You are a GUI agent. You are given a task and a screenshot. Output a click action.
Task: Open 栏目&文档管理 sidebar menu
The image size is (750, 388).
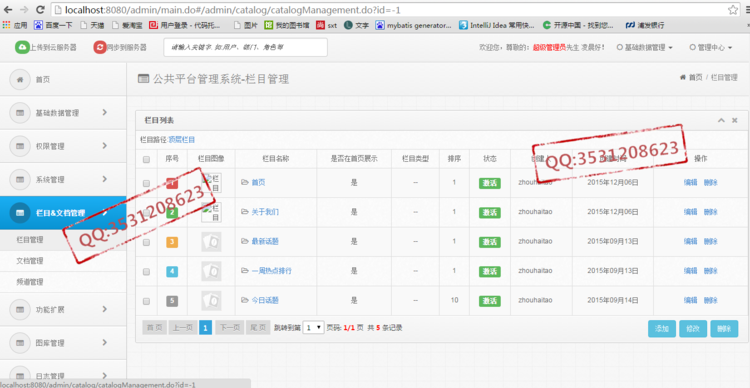pos(63,213)
